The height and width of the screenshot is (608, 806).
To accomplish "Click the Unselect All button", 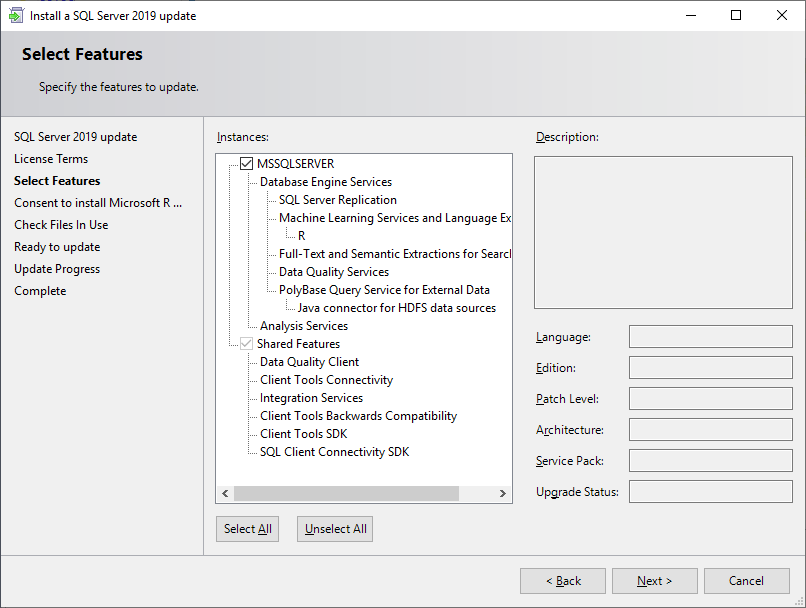I will 335,529.
